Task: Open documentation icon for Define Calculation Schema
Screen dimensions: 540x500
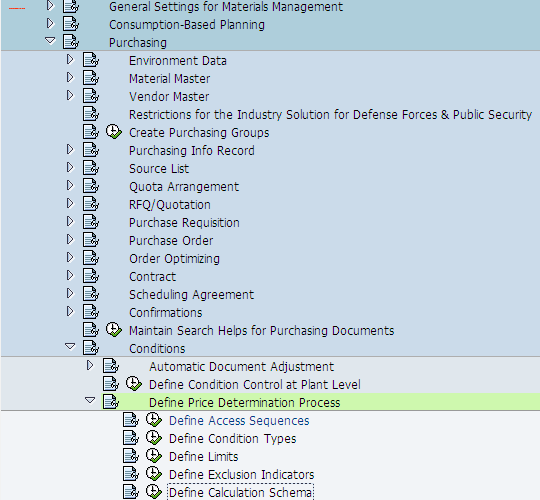Action: click(x=131, y=492)
